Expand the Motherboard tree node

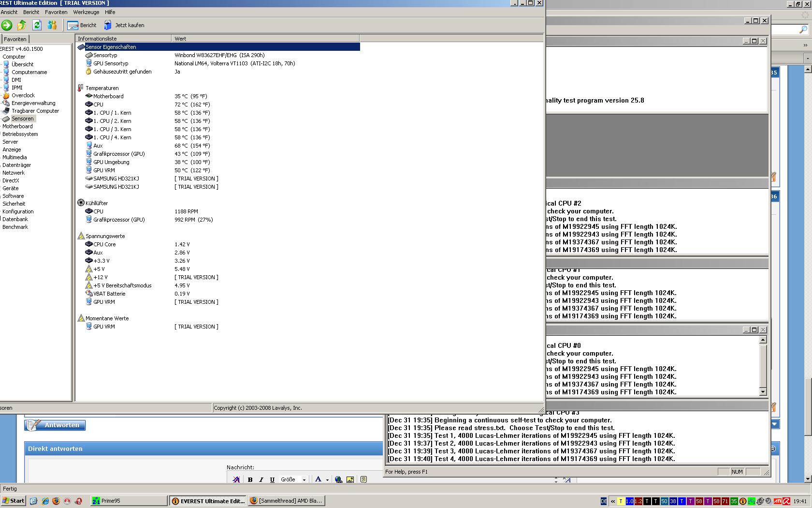(x=17, y=126)
